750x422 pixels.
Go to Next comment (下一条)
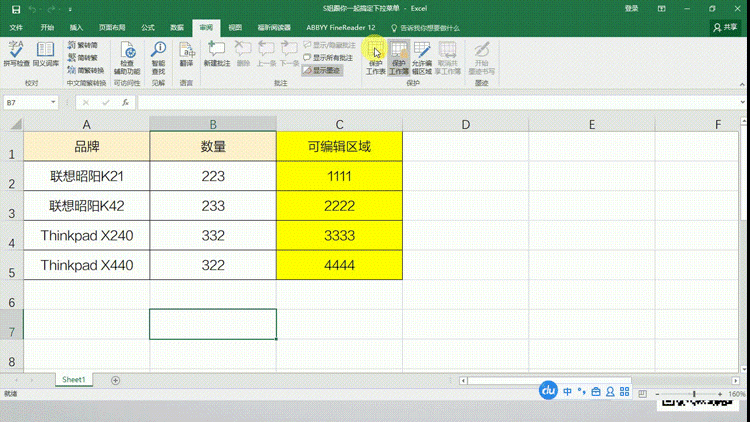(289, 54)
